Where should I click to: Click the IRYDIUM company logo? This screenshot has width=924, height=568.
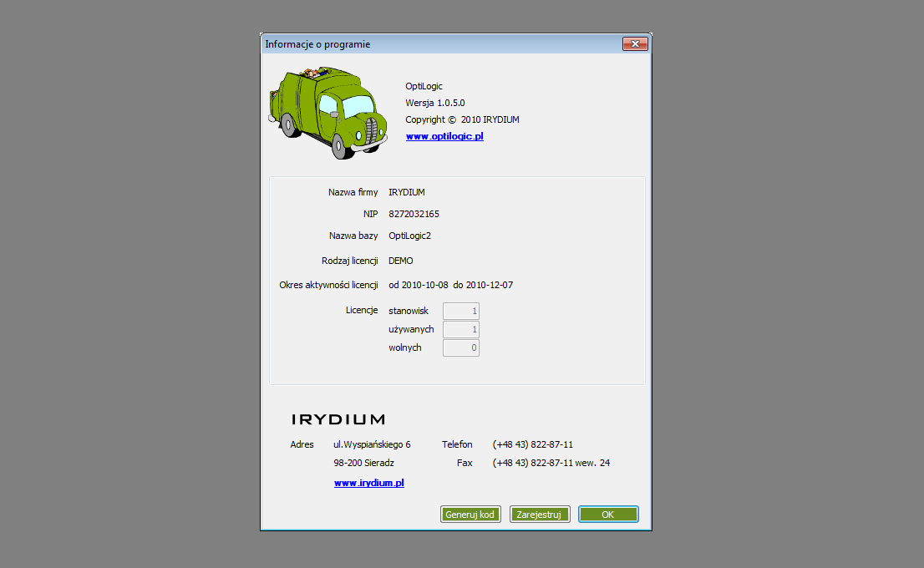pyautogui.click(x=338, y=419)
